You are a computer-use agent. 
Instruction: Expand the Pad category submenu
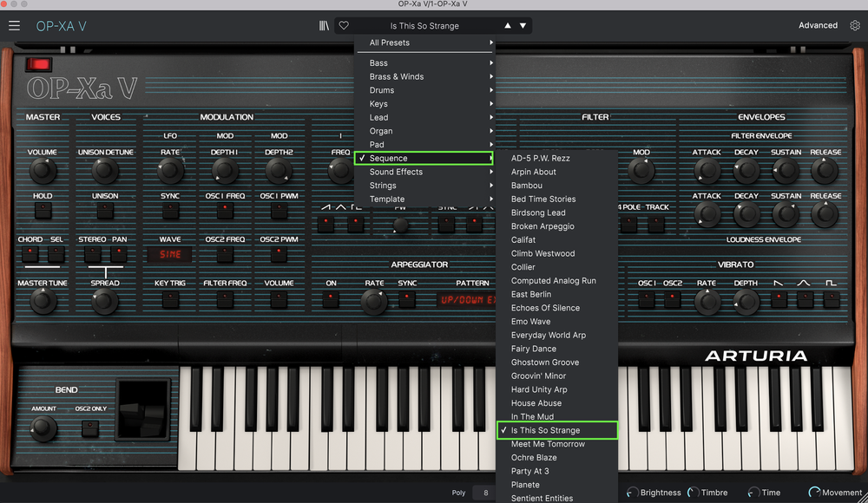pos(425,145)
